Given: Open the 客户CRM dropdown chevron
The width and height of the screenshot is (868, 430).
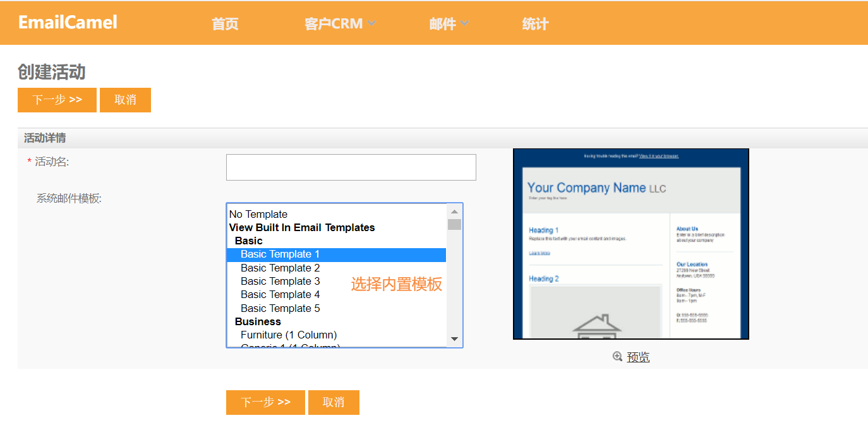Looking at the screenshot, I should (372, 22).
